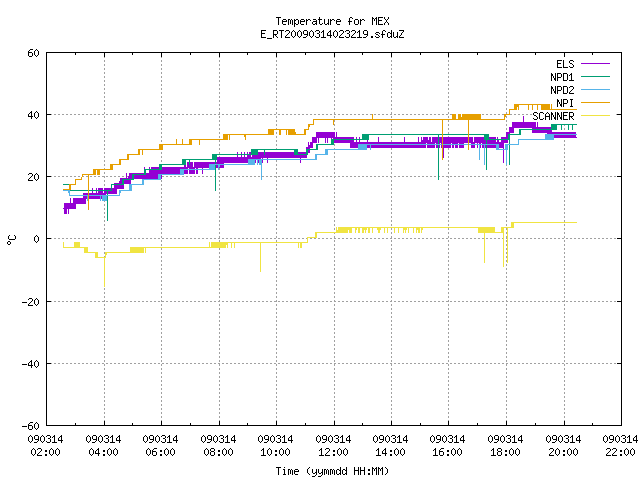Click the y-axis label 40
The width and height of the screenshot is (640, 480).
pyautogui.click(x=33, y=115)
